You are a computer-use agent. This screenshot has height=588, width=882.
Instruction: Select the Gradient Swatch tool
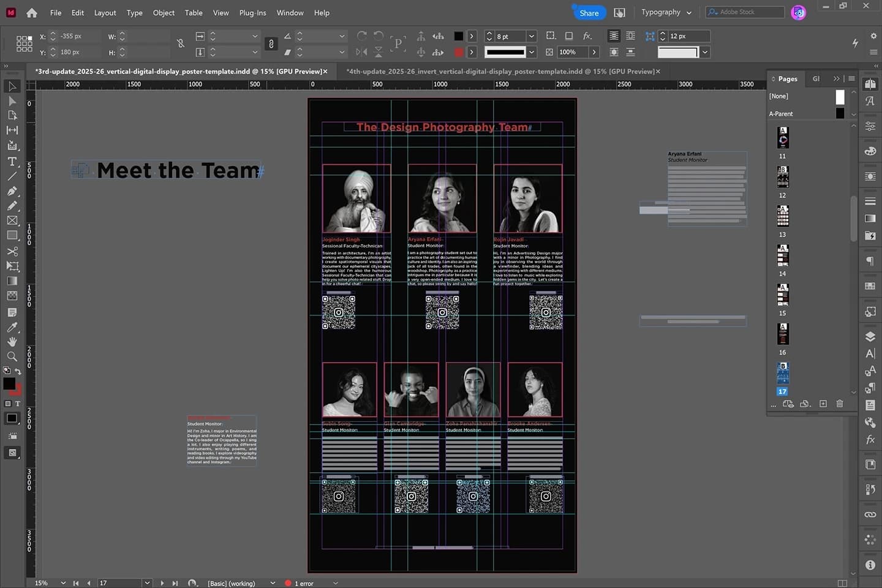point(12,281)
